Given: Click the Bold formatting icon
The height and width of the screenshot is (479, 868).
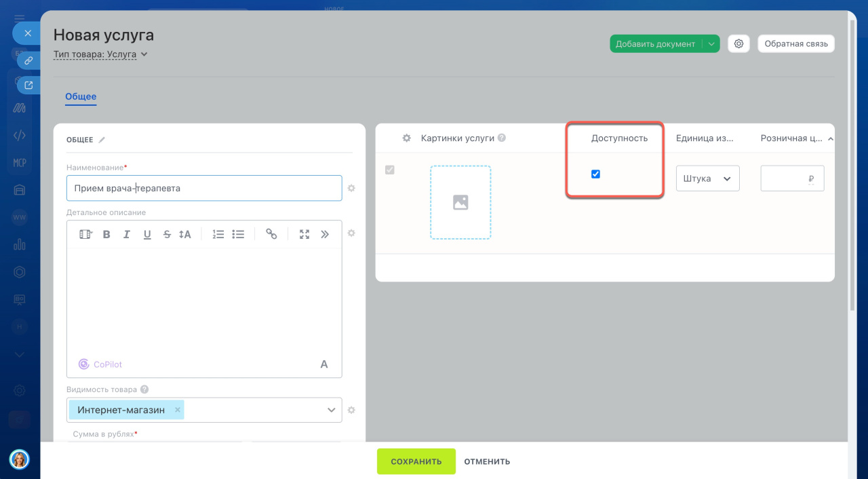Looking at the screenshot, I should pos(106,234).
